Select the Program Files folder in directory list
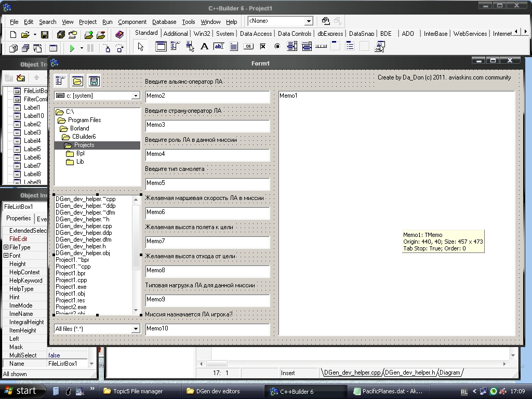 [84, 120]
